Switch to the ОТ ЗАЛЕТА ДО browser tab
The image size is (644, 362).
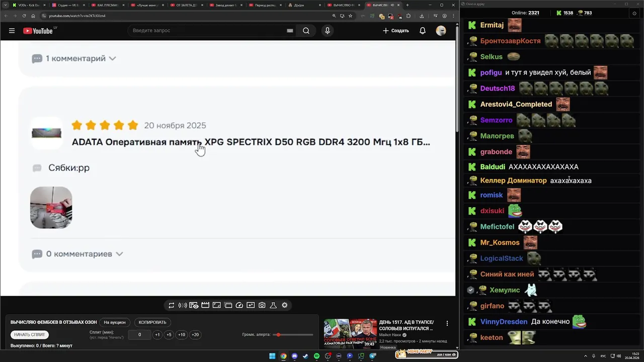pos(187,5)
